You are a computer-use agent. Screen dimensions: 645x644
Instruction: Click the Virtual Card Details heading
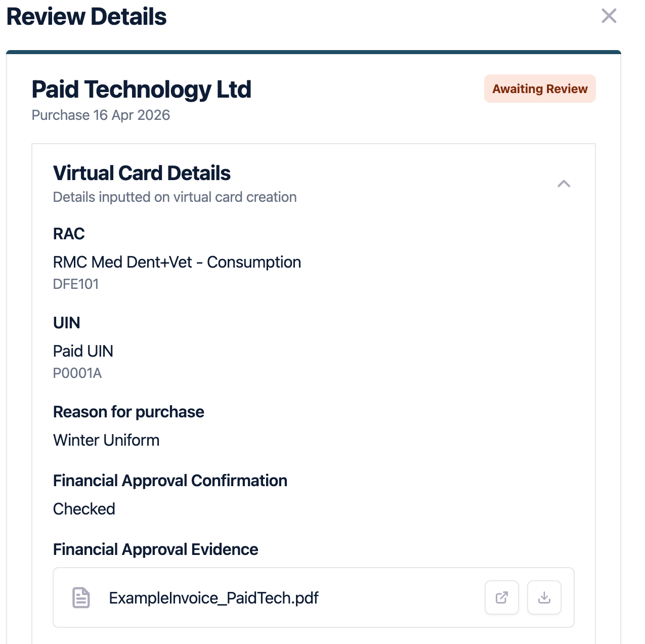pyautogui.click(x=142, y=173)
